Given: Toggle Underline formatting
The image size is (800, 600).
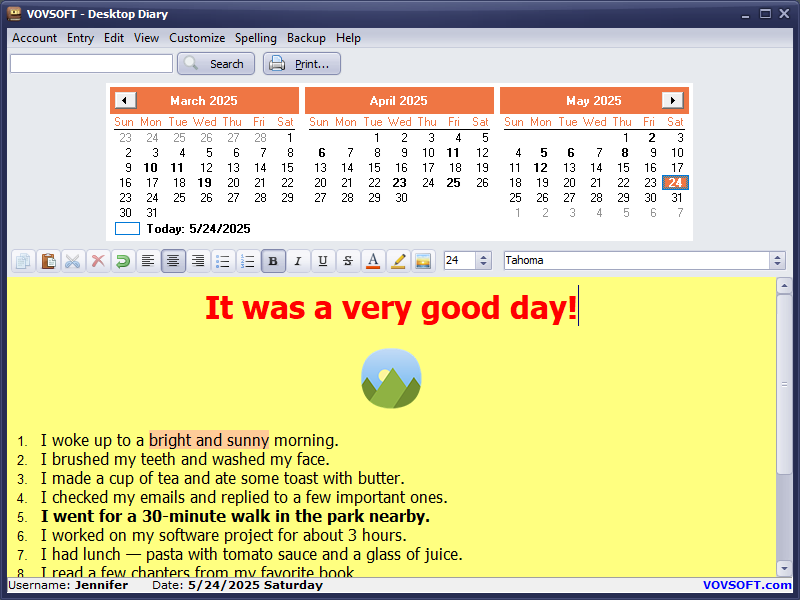Looking at the screenshot, I should (323, 261).
